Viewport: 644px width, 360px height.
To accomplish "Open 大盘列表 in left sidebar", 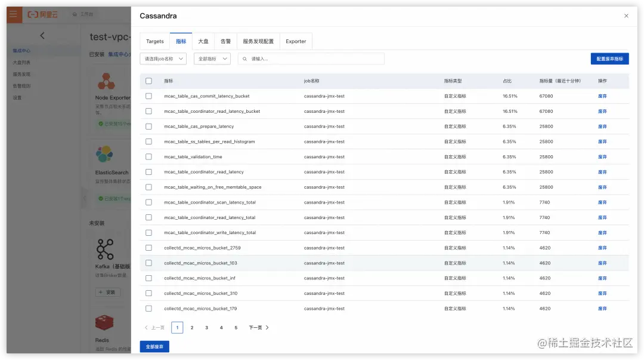I will pyautogui.click(x=21, y=63).
